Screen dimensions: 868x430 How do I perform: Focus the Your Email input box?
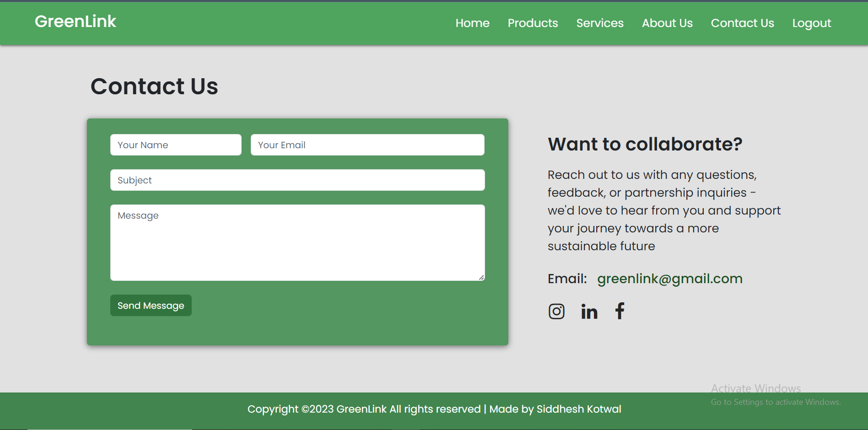point(367,145)
